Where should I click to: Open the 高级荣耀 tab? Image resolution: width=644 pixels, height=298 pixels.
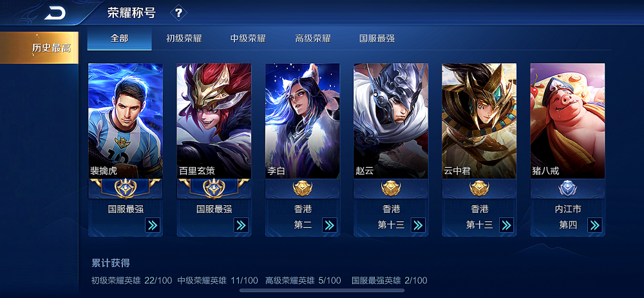313,39
